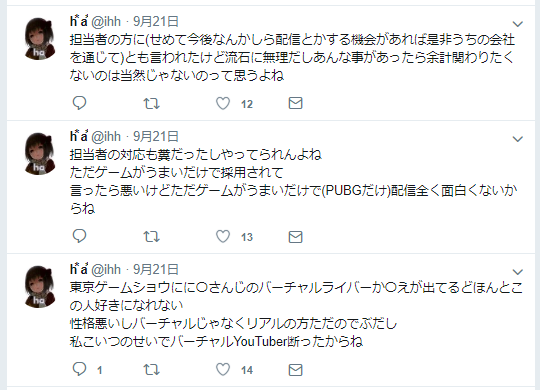
Task: Retweet the 東京ゲームショウ tweet
Action: click(152, 370)
